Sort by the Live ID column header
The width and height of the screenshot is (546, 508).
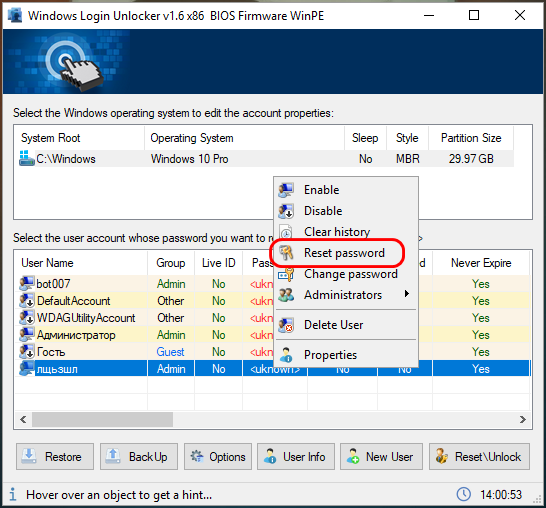tap(218, 263)
